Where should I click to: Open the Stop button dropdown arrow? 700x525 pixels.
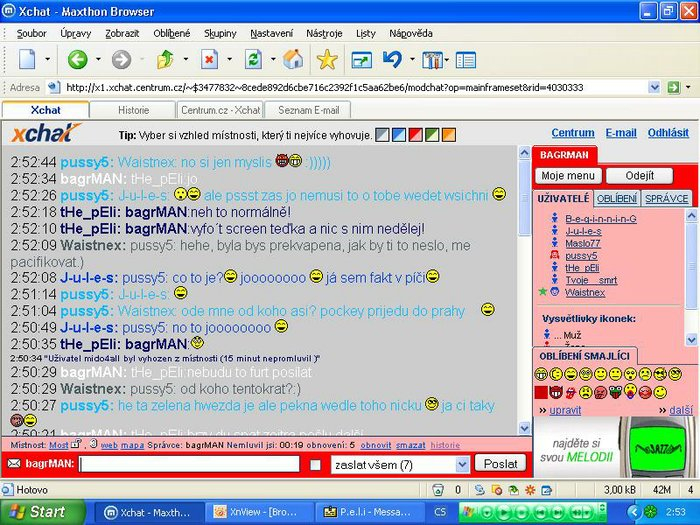coord(229,59)
